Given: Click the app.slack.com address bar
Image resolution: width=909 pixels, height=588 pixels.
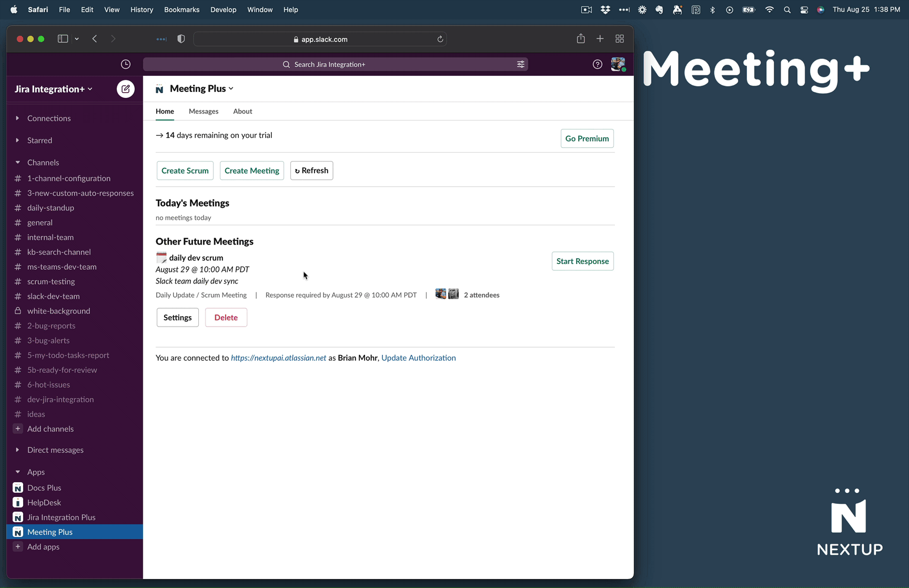Looking at the screenshot, I should tap(320, 39).
